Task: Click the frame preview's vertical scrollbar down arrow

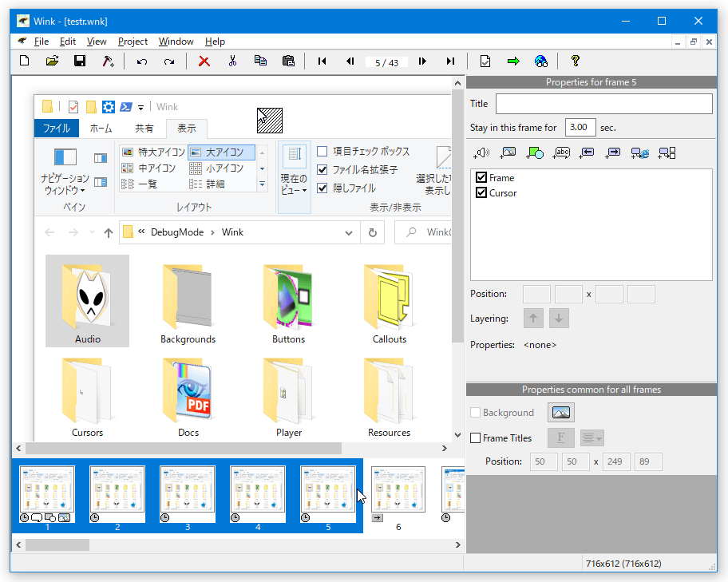Action: point(457,435)
